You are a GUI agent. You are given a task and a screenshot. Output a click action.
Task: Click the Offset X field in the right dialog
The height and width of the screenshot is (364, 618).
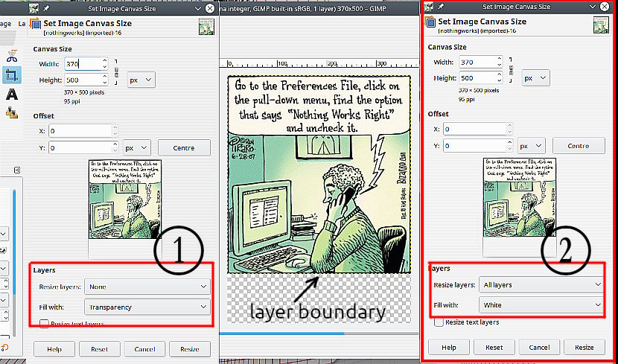coord(475,130)
